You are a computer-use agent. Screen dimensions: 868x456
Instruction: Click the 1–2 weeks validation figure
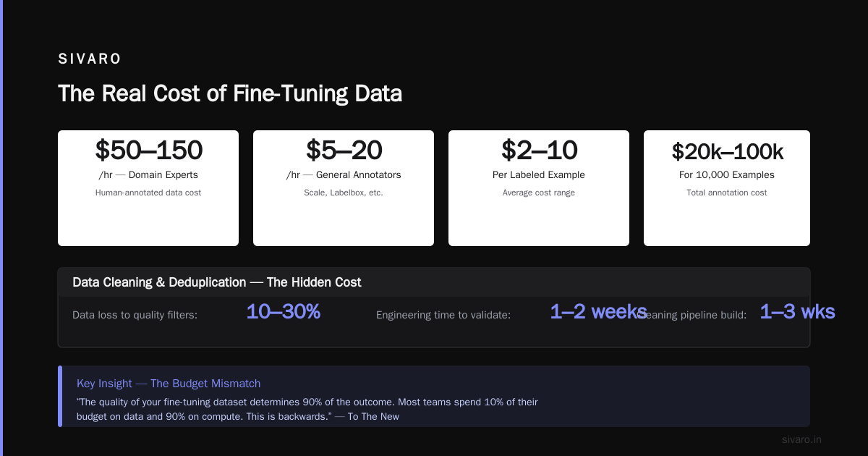(x=598, y=311)
